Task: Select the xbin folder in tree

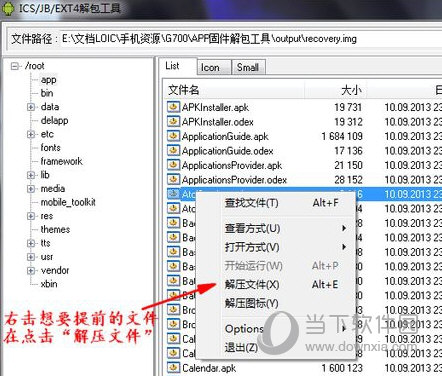Action: (x=49, y=284)
